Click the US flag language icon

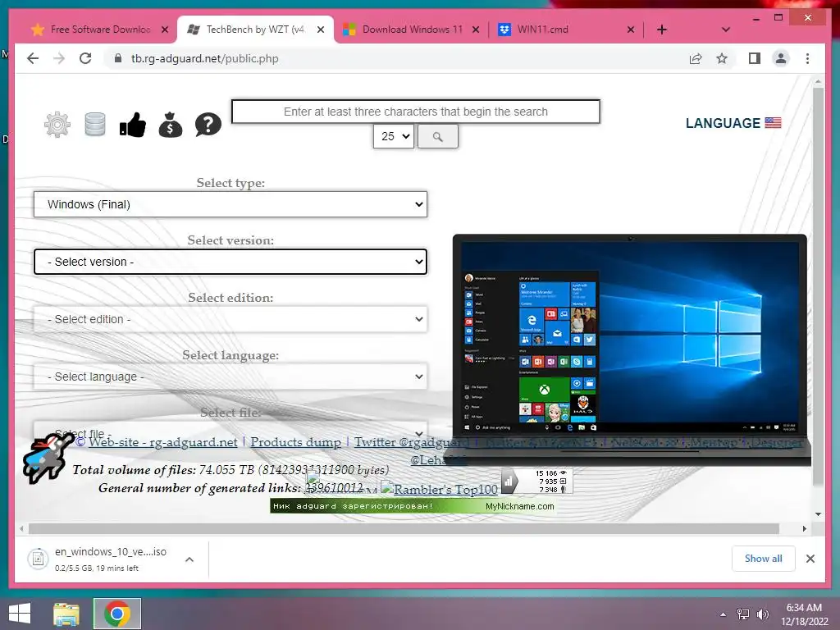click(x=773, y=123)
